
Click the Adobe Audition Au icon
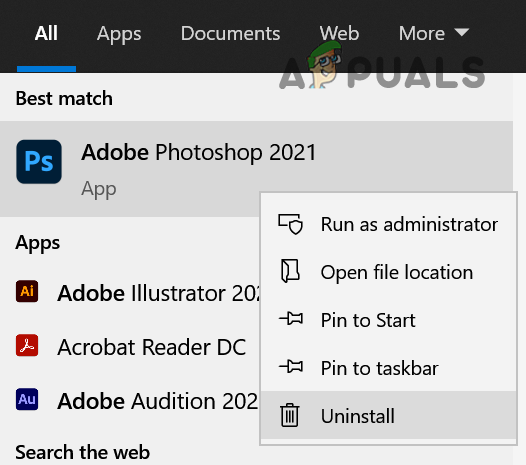(x=27, y=399)
